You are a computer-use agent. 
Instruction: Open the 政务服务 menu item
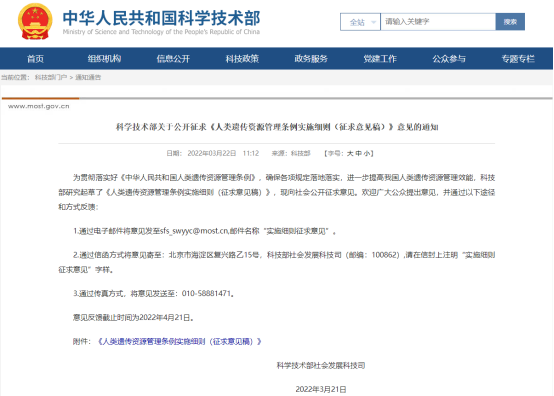click(311, 59)
